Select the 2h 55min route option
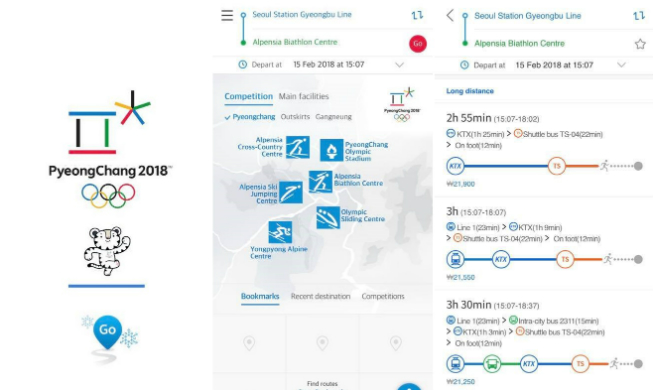Screen dimensions: 653x390 (544, 150)
